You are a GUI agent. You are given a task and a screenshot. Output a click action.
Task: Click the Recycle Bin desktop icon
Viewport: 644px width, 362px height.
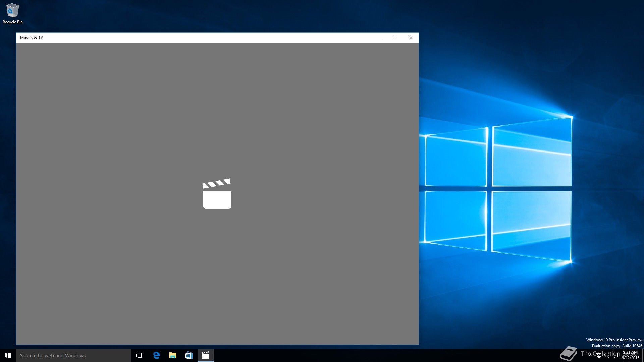click(x=12, y=11)
